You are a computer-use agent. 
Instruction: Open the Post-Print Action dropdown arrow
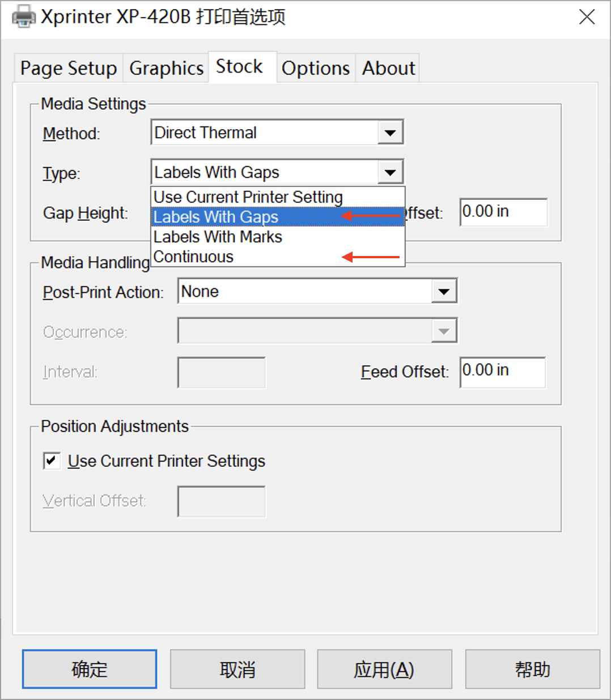(444, 292)
